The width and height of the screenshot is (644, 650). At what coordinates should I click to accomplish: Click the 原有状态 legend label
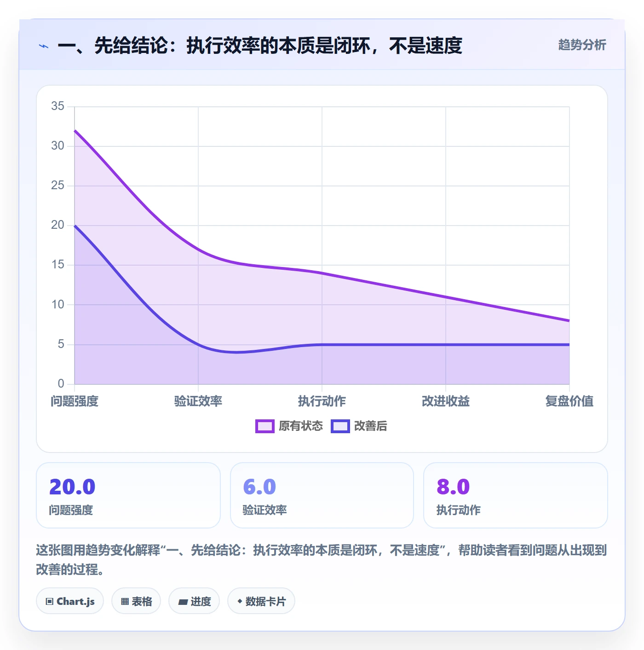tap(301, 426)
